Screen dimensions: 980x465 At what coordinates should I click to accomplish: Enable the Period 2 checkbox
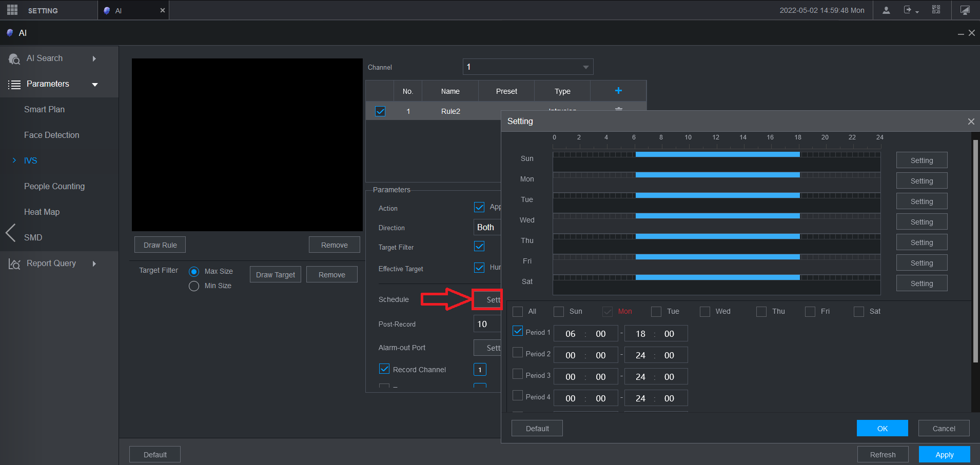(x=518, y=353)
